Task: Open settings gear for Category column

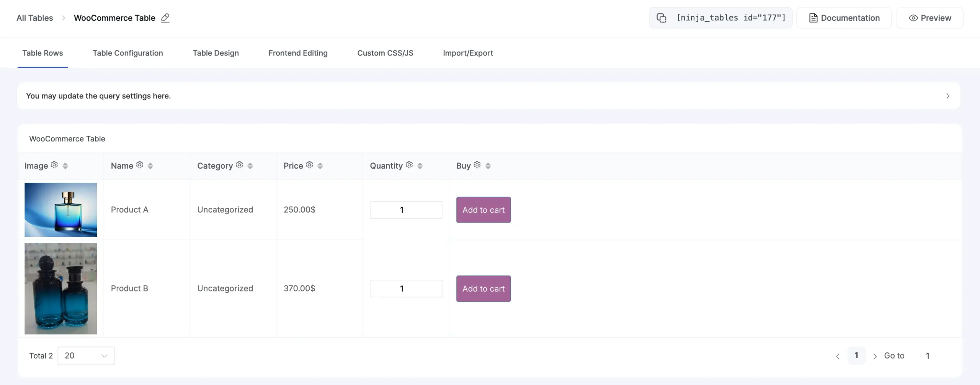Action: click(x=240, y=165)
